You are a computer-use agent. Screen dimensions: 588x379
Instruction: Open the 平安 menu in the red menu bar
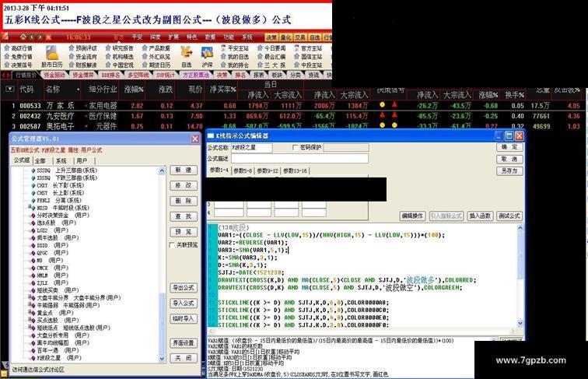(137, 37)
